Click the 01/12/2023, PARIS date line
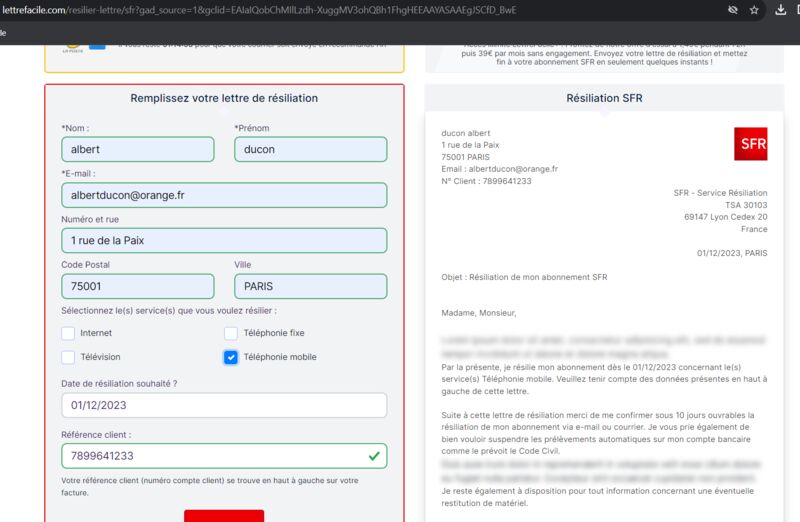This screenshot has width=800, height=522. [x=732, y=253]
